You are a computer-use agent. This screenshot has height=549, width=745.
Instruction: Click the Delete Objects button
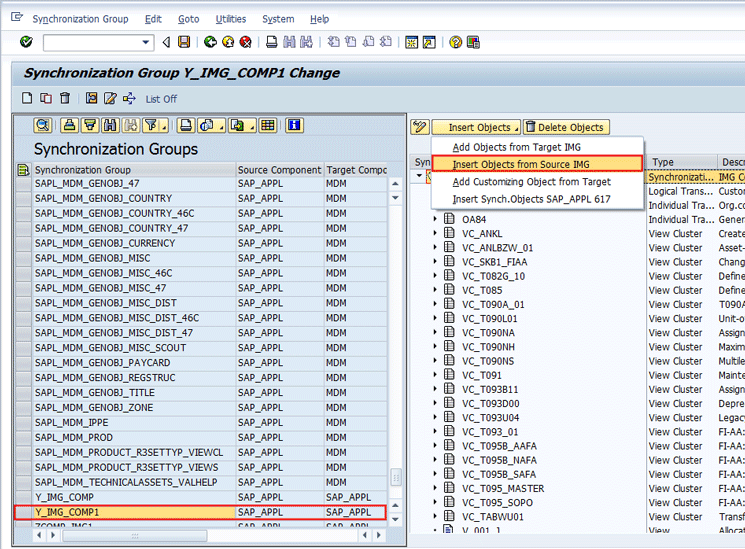[x=566, y=127]
